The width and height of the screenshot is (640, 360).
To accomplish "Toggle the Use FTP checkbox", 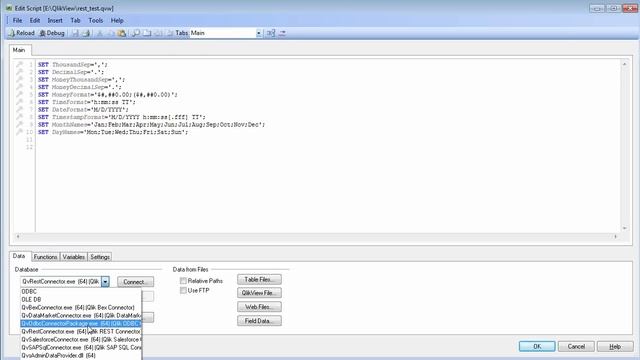I will click(183, 291).
